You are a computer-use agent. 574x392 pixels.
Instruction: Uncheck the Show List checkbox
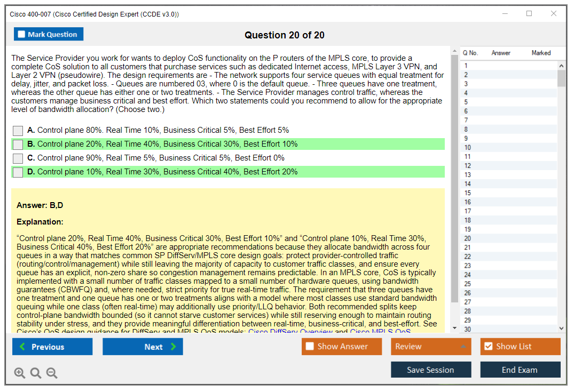point(488,347)
